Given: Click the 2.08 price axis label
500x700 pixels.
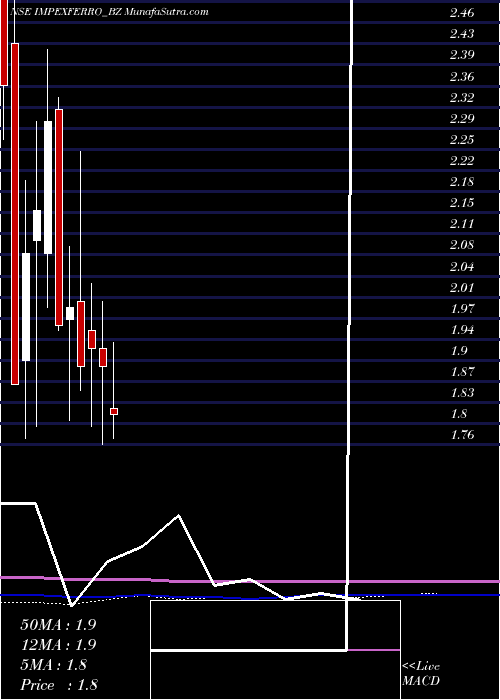Looking at the screenshot, I should tap(462, 245).
